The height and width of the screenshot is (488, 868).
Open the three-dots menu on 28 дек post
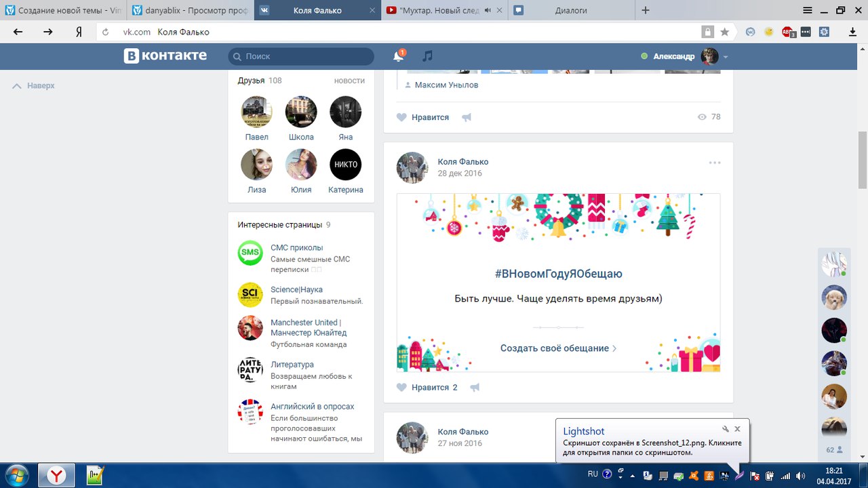point(715,163)
